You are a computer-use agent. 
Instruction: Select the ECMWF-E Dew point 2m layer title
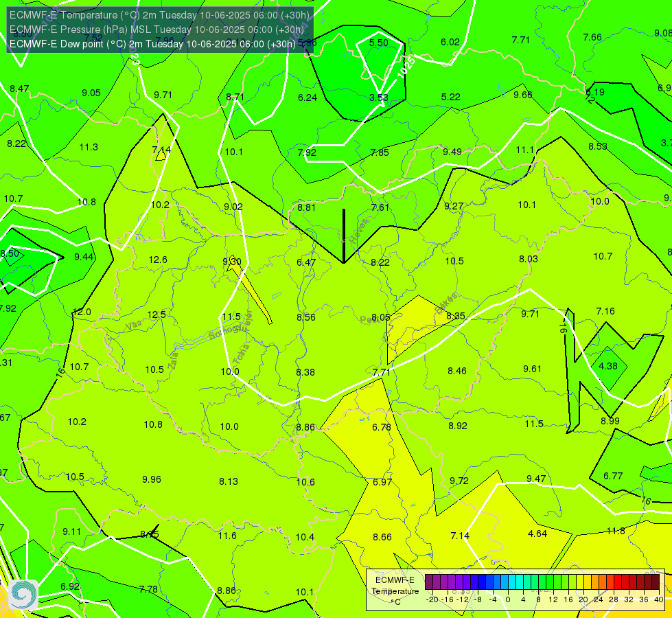[x=152, y=44]
